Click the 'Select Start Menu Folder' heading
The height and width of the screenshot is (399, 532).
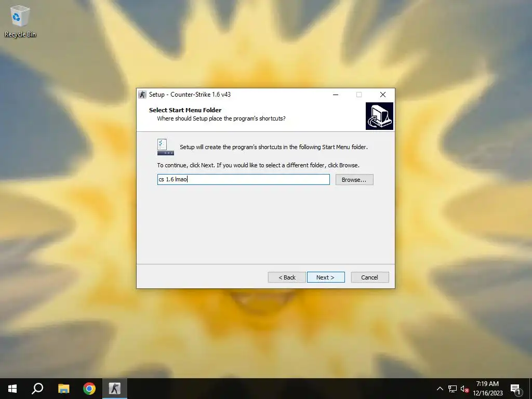pyautogui.click(x=185, y=110)
